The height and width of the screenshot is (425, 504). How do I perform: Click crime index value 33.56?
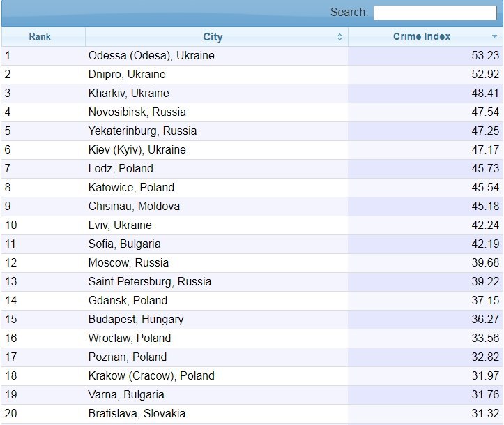485,338
